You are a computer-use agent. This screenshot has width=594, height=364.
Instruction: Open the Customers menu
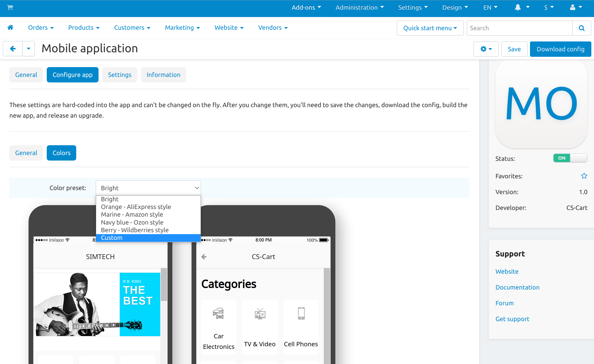(132, 28)
